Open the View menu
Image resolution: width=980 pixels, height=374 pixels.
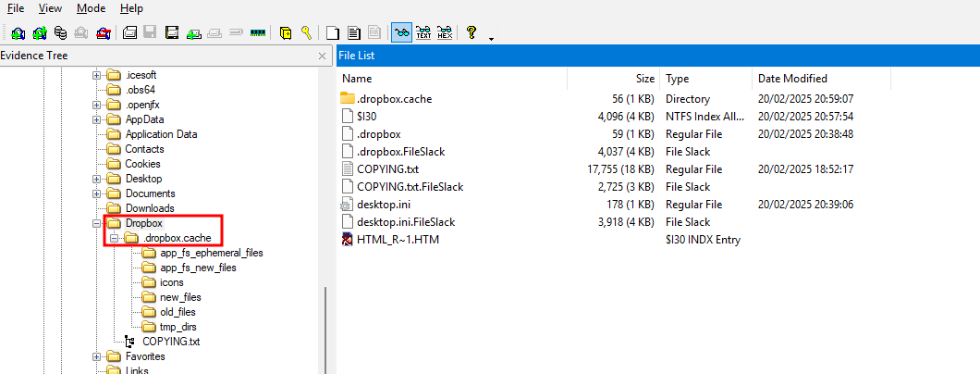50,8
